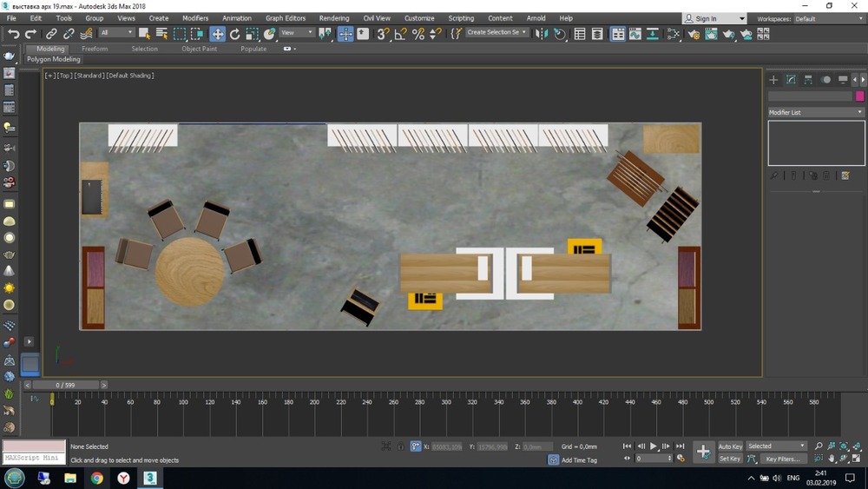Viewport: 868px width, 489px height.
Task: Click the Set Key button
Action: point(730,459)
